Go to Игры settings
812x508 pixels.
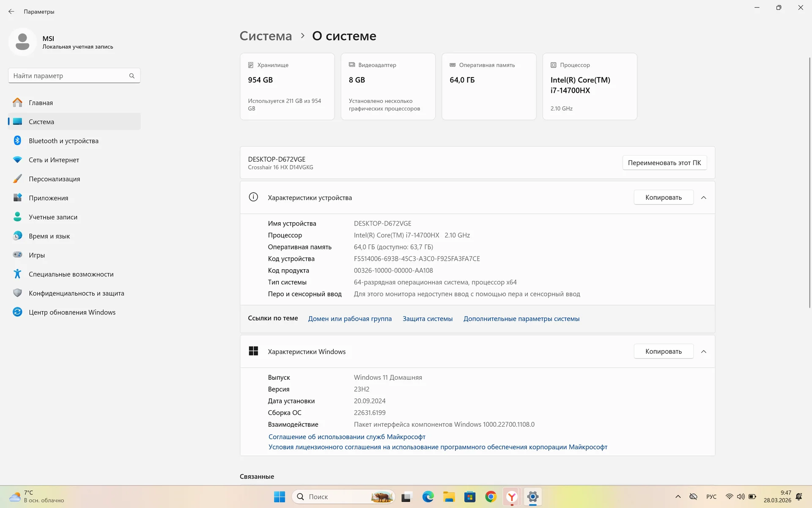[74, 255]
